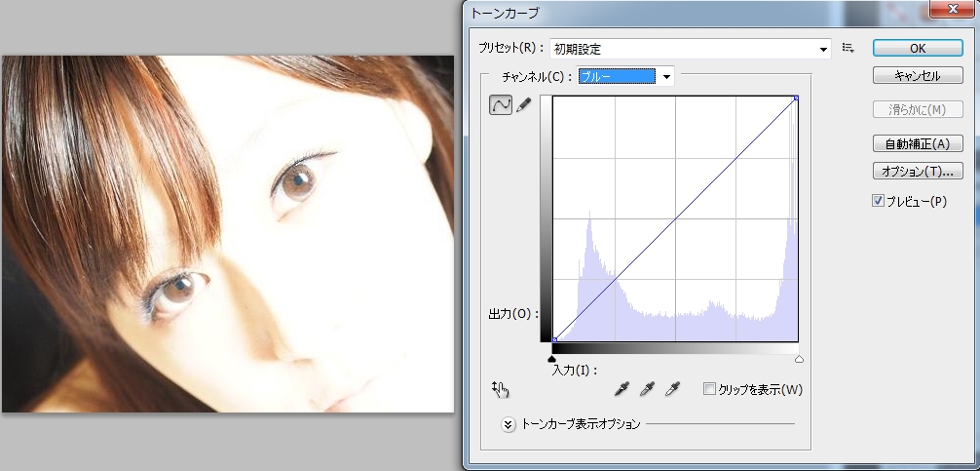Activate the on-image adjustment hand tool

501,390
